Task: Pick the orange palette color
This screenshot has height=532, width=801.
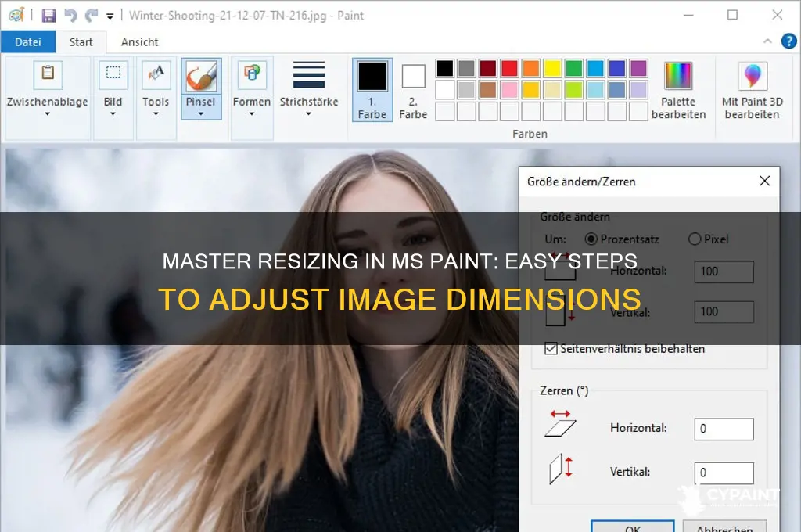Action: pyautogui.click(x=531, y=69)
